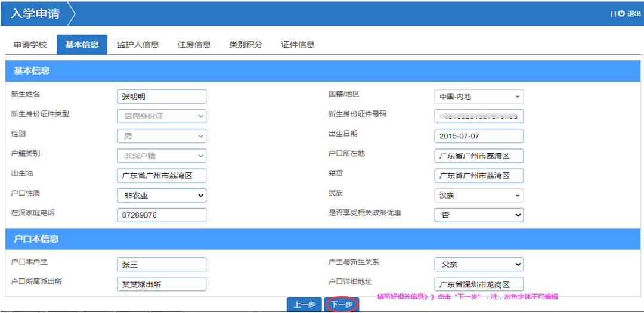
Task: Open the 国籍/地区 dropdown
Action: tap(479, 97)
